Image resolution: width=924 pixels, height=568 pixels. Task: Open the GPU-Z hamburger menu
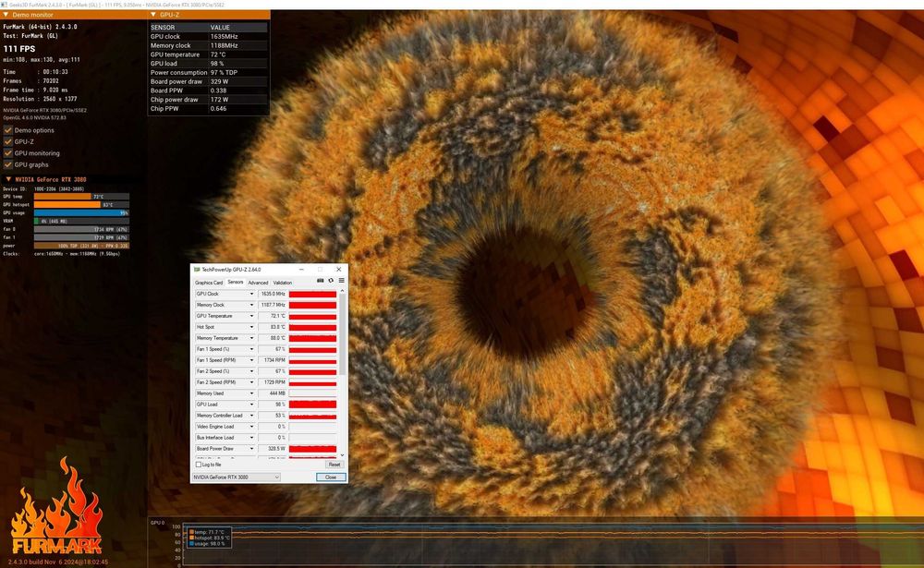point(341,280)
